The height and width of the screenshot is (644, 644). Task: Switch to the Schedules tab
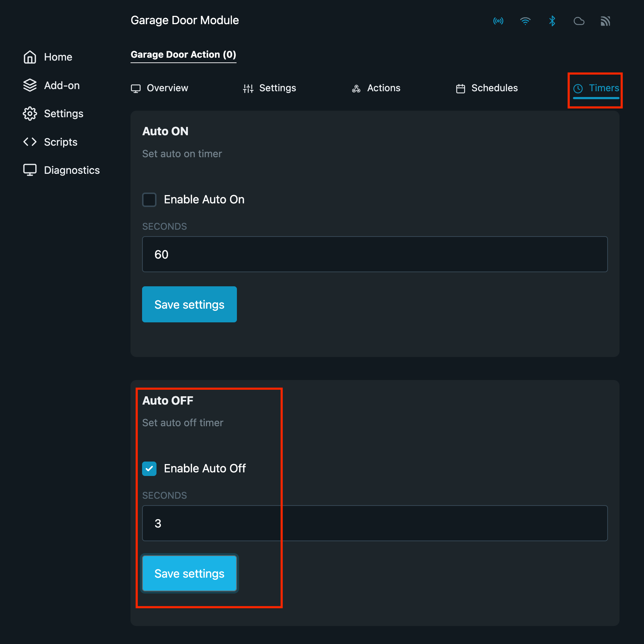487,88
